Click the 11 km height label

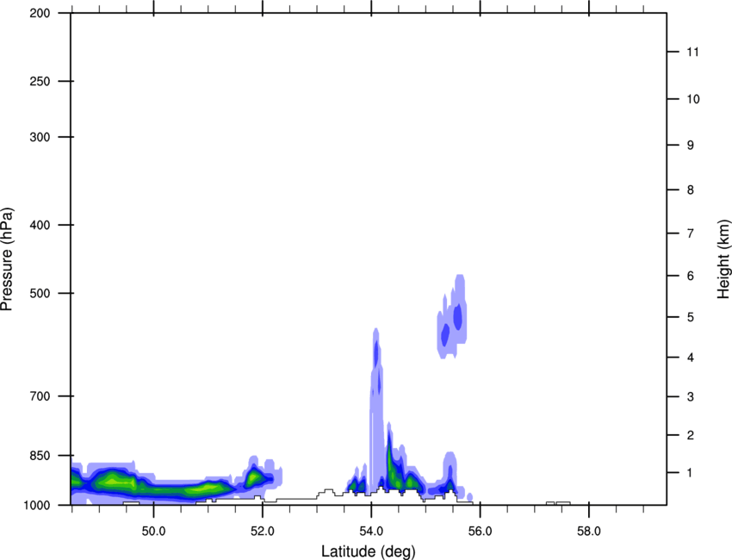(x=692, y=52)
